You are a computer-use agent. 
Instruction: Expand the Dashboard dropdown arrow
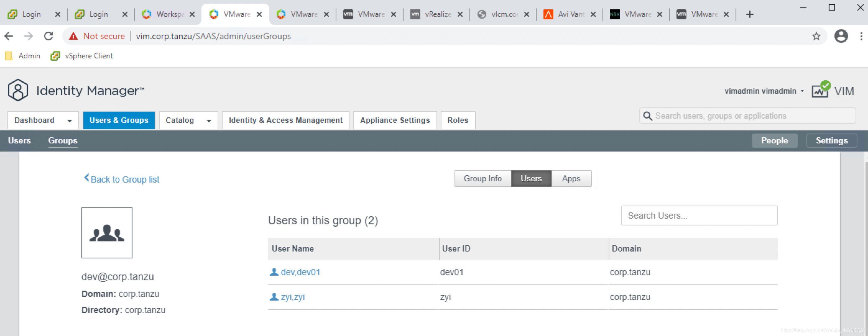70,120
